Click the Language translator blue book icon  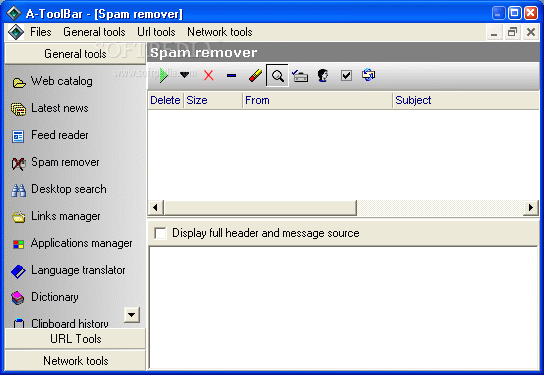coord(18,271)
